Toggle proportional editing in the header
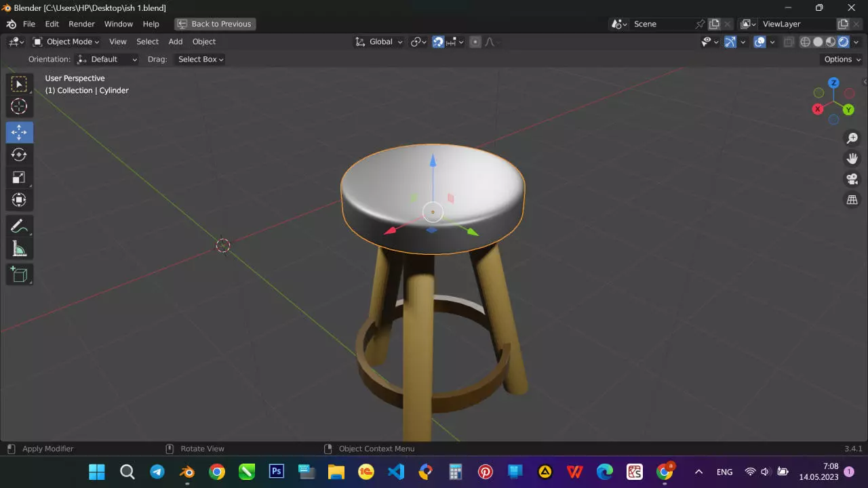The image size is (868, 488). point(475,42)
